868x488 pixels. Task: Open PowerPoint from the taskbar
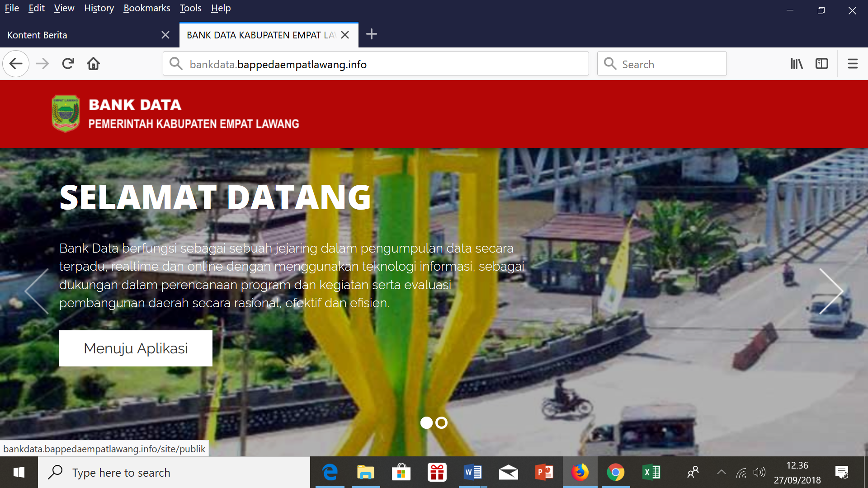click(544, 473)
